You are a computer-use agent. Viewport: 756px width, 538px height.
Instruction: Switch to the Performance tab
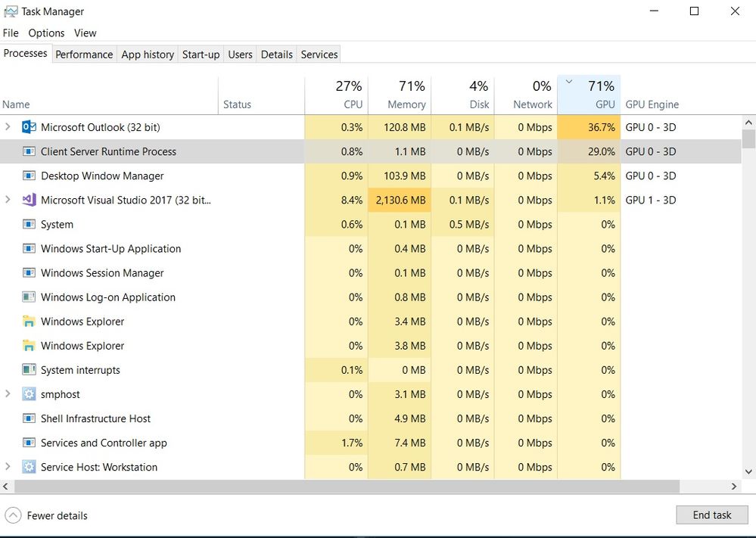tap(84, 54)
